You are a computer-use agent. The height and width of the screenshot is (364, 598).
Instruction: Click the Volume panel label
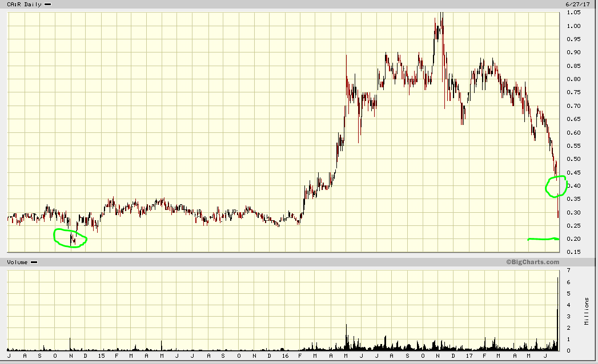pos(16,262)
